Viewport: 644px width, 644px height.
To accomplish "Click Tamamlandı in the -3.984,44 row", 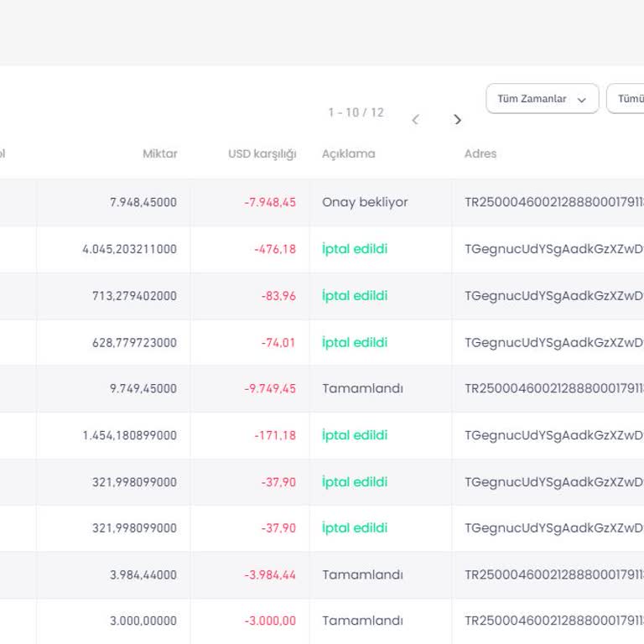I will [362, 575].
